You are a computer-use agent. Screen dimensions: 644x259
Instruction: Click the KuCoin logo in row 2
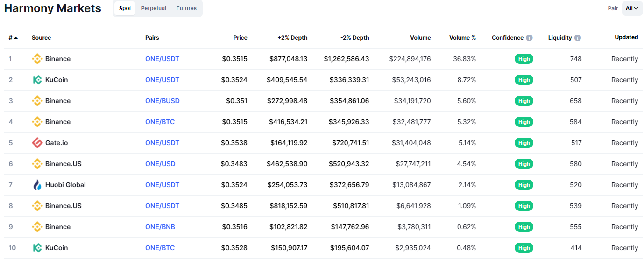[x=37, y=80]
